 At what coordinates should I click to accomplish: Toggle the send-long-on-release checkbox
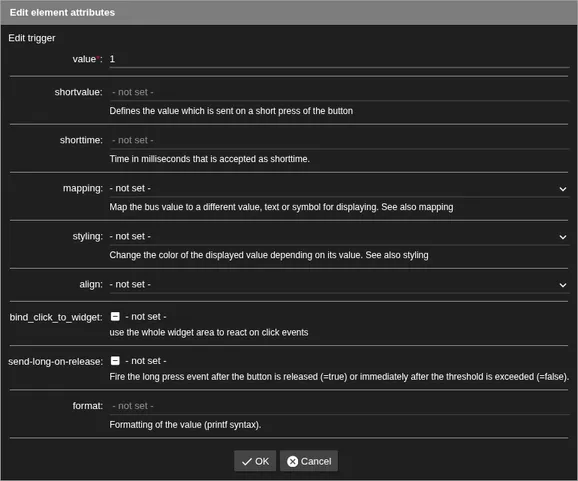(x=115, y=361)
